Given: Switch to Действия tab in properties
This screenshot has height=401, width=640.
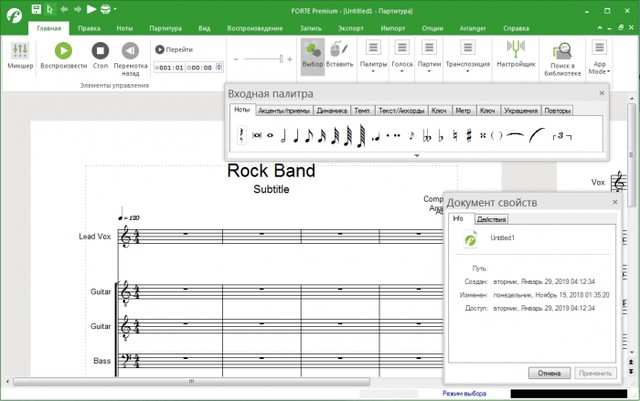Looking at the screenshot, I should pos(491,219).
